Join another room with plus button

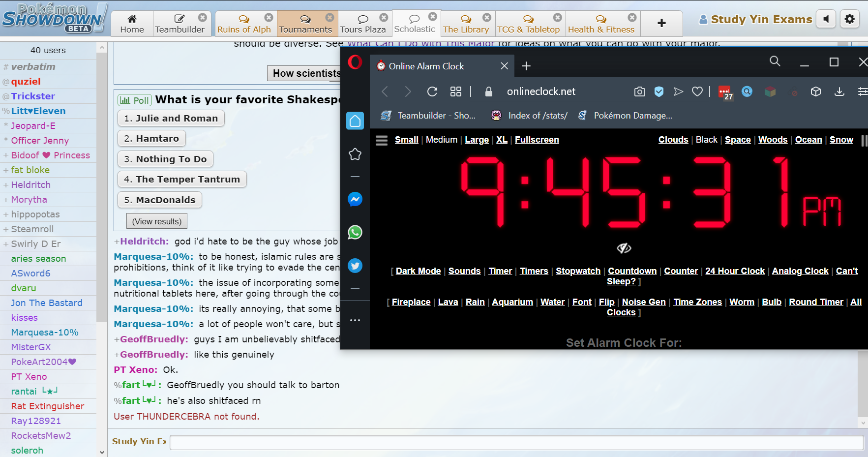coord(662,23)
